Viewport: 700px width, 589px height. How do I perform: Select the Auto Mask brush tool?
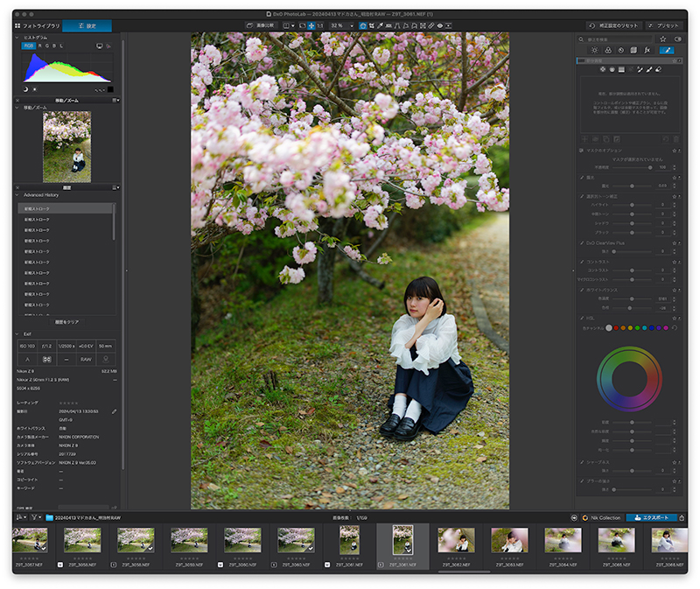[x=640, y=69]
